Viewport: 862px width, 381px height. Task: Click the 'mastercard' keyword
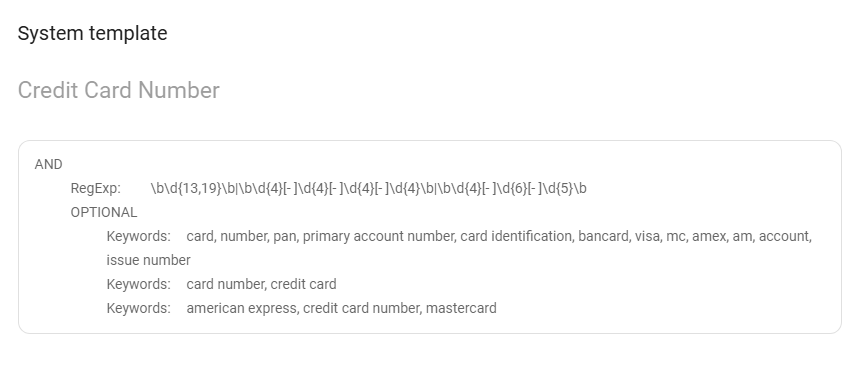tap(461, 308)
